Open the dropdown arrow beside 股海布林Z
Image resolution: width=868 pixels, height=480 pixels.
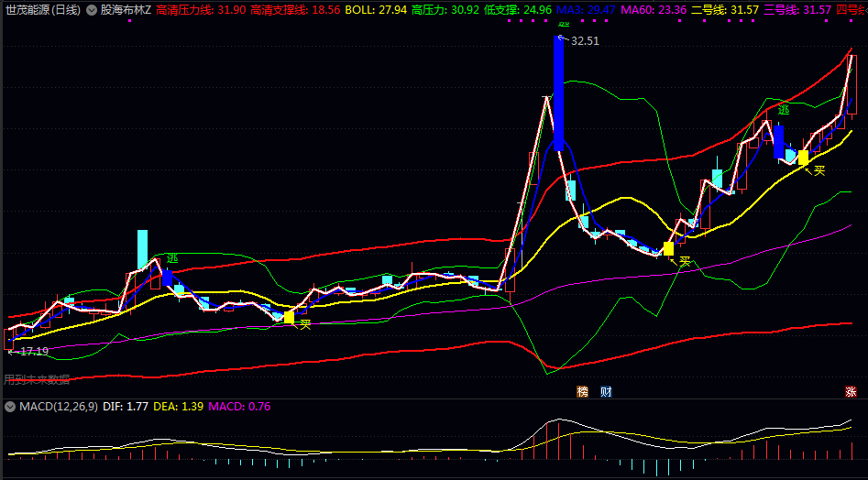pos(90,9)
